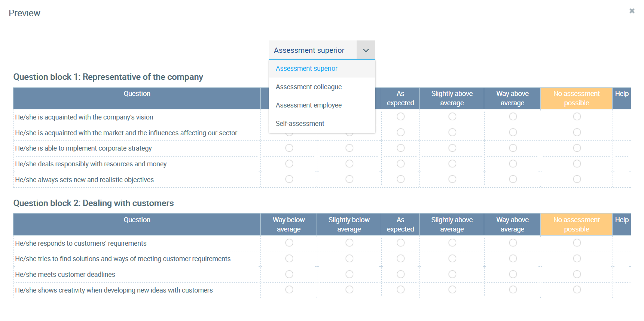Click block 2 Slightly below average header
Viewport: 644px width, 321px height.
[x=349, y=224]
